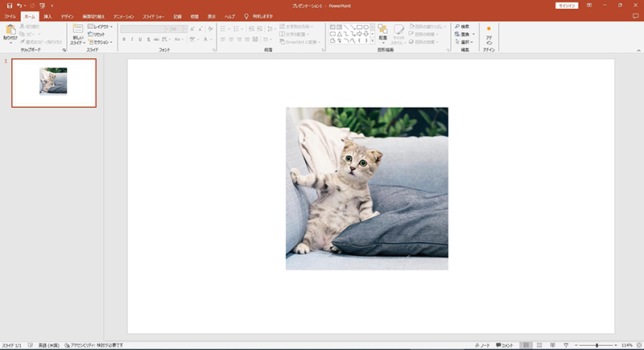Click the New Slide (新しいスライド) icon
The height and width of the screenshot is (350, 644).
[77, 30]
